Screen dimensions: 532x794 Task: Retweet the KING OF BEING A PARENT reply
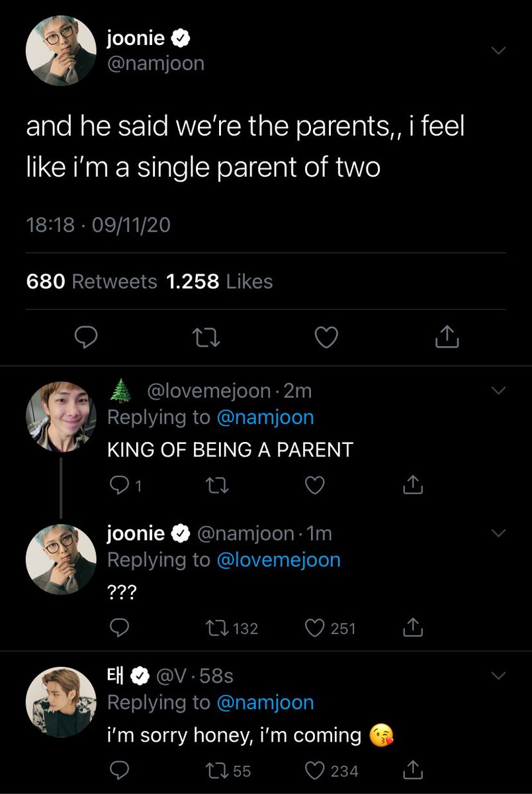pyautogui.click(x=214, y=486)
